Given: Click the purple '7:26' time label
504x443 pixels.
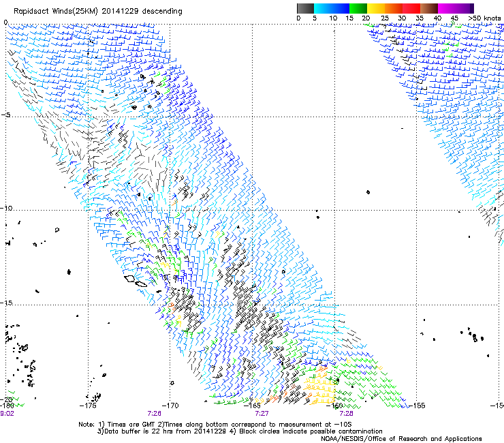Looking at the screenshot, I should [x=155, y=413].
